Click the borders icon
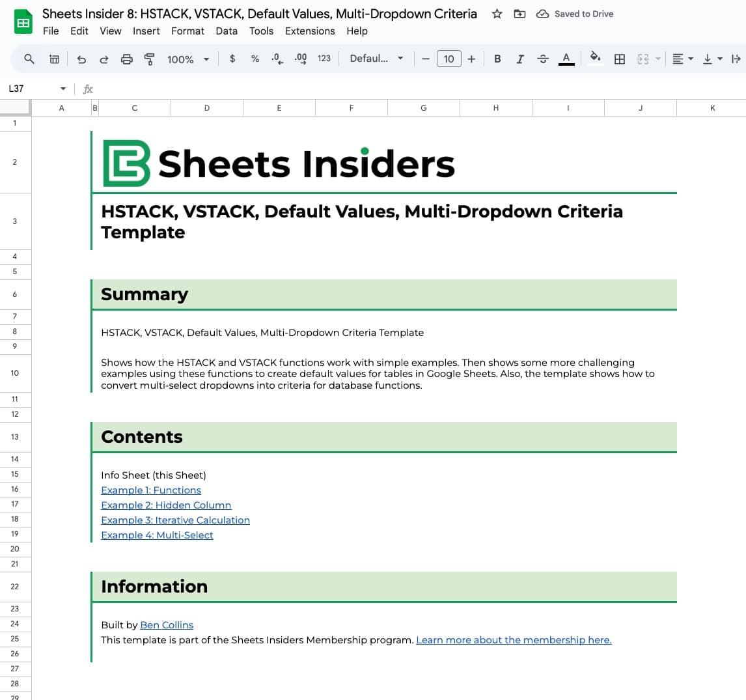 pos(619,59)
